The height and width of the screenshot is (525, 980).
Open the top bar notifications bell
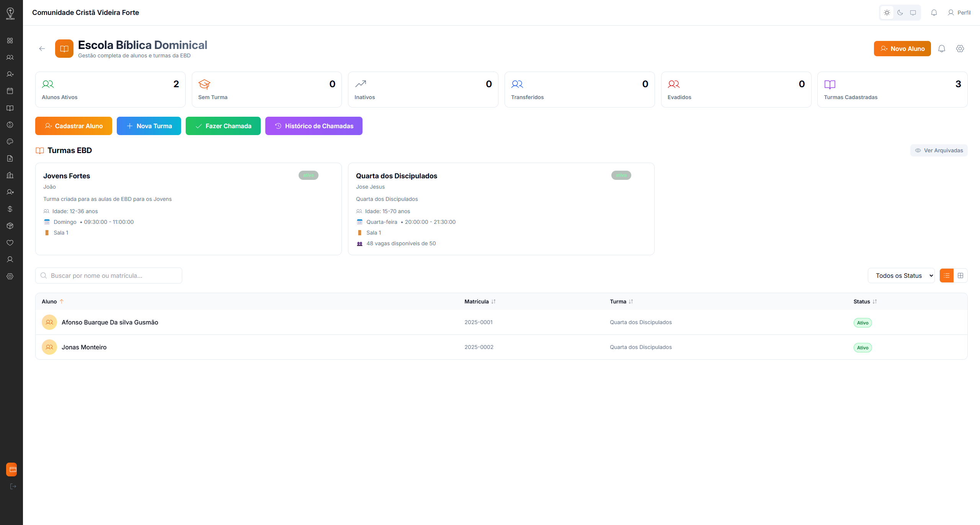click(934, 13)
